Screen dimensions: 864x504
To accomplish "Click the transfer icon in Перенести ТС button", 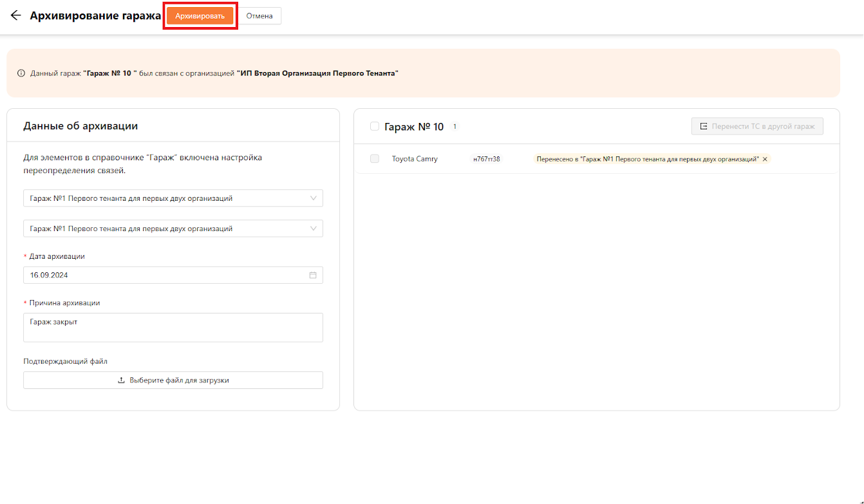I will point(704,126).
